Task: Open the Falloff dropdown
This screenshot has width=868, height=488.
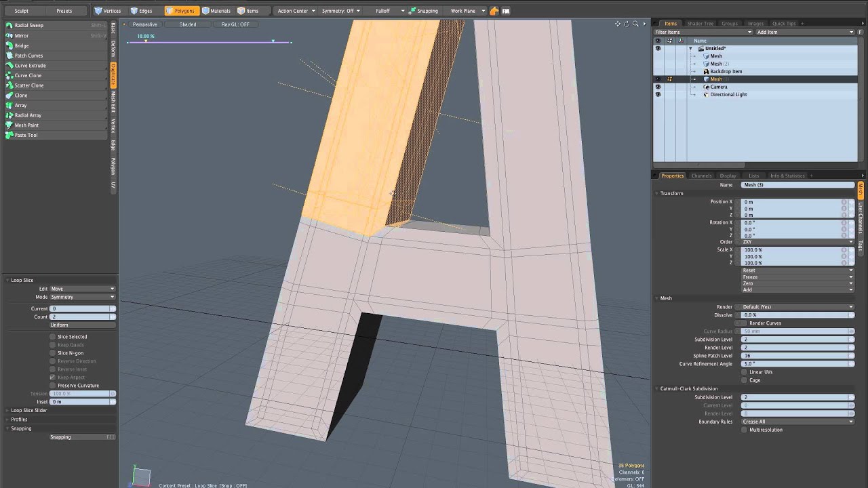Action: 386,11
